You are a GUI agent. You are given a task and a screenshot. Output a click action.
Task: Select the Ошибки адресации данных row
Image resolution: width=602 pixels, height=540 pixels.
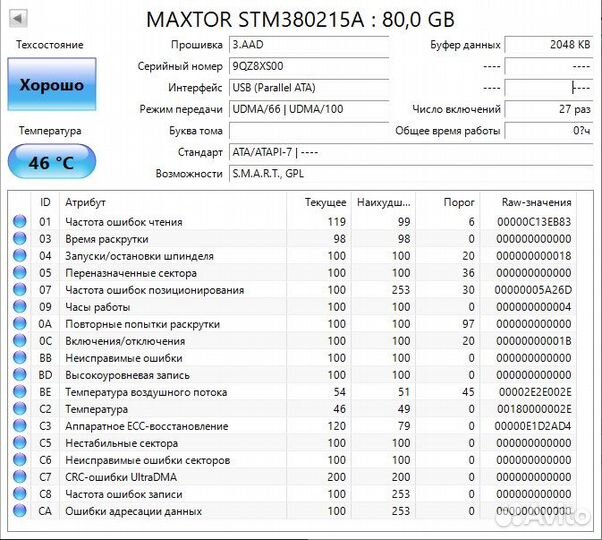pos(292,511)
